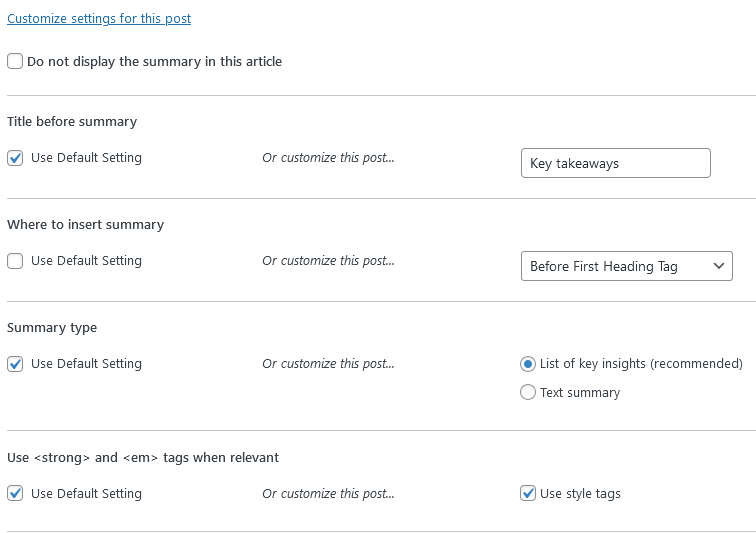Check 'Do not display the summary in this article'
The image size is (756, 533).
pyautogui.click(x=15, y=62)
